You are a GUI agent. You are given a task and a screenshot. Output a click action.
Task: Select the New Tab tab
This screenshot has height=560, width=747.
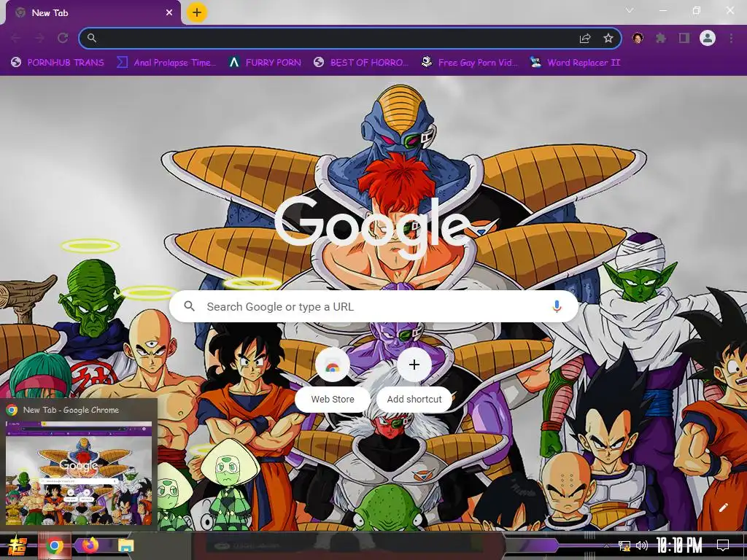pos(93,13)
